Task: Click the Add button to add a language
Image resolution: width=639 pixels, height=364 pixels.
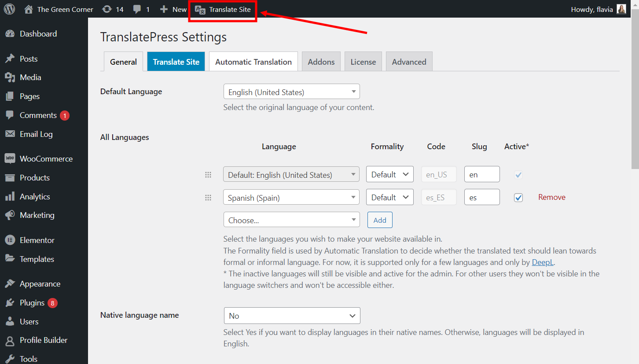Action: [379, 220]
